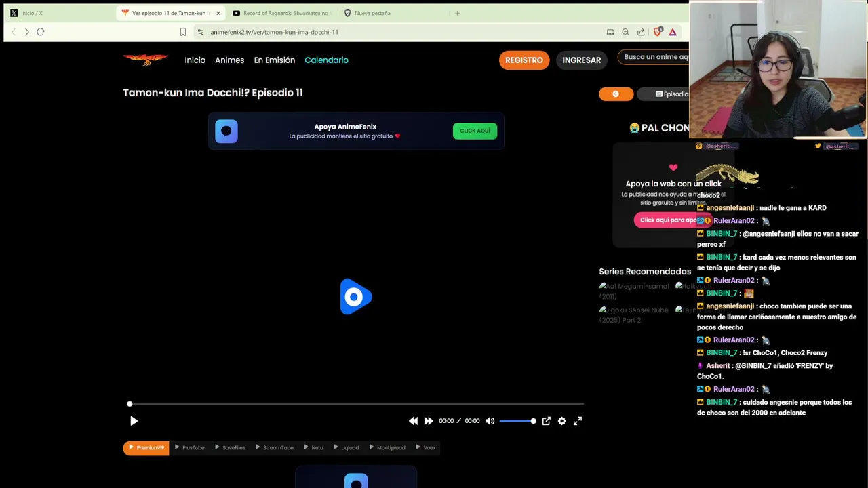Open the En Emisión menu item

click(275, 60)
